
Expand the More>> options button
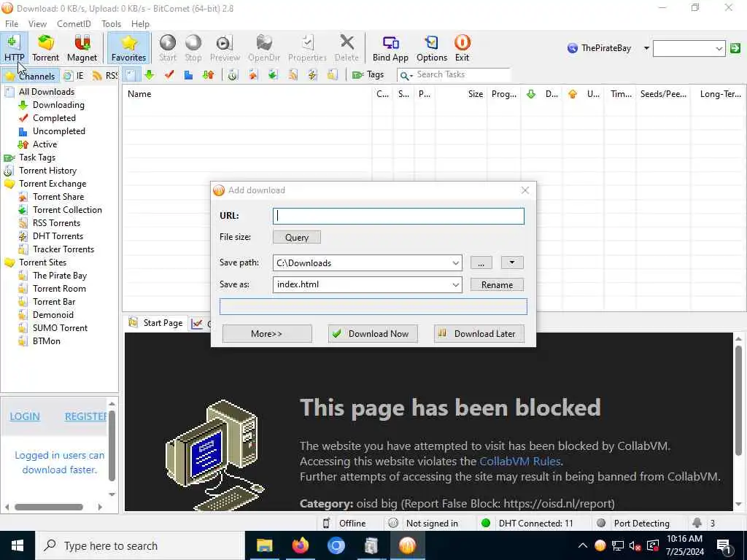(x=267, y=334)
